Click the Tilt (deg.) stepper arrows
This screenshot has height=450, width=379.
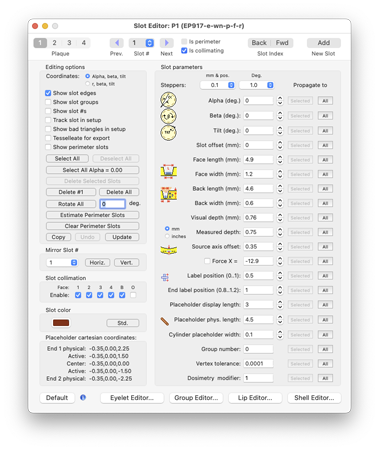click(x=280, y=131)
